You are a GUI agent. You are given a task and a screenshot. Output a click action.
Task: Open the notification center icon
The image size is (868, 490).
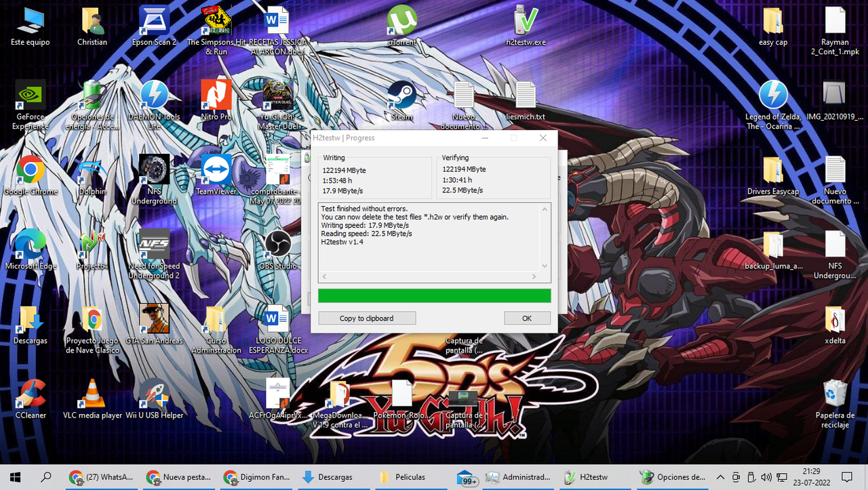tap(846, 477)
